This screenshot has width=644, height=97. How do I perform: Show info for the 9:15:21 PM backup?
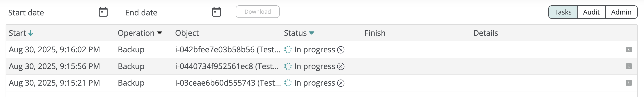pos(629,83)
